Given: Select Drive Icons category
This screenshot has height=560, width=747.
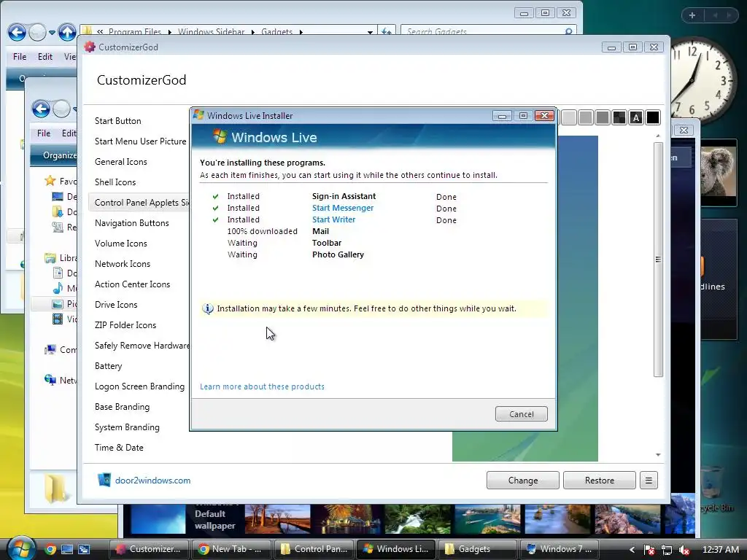Looking at the screenshot, I should [x=116, y=305].
